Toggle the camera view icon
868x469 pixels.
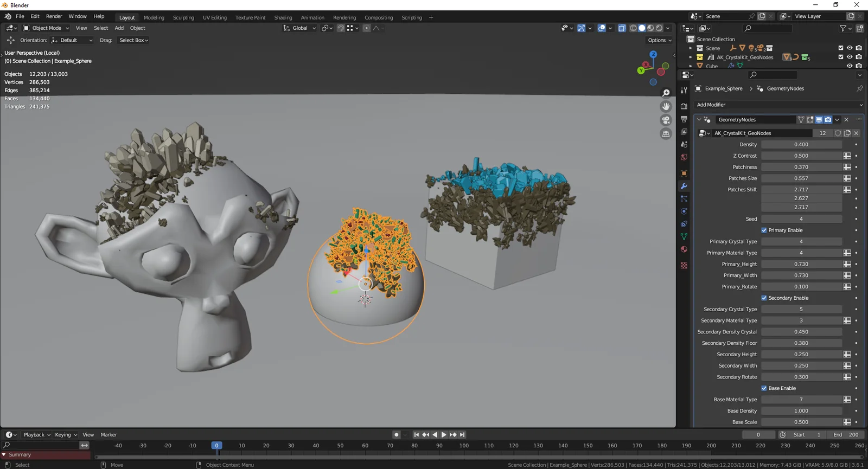tap(666, 120)
